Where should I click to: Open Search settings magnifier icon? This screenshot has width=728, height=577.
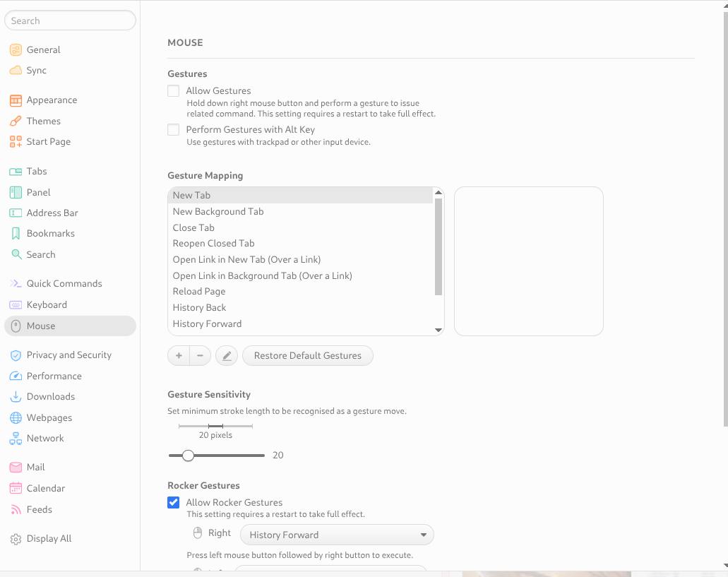click(16, 254)
